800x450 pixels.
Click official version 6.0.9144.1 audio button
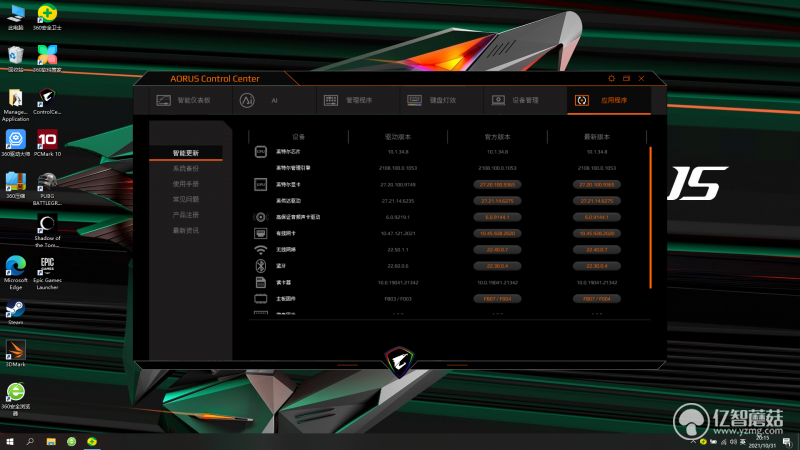click(x=497, y=217)
